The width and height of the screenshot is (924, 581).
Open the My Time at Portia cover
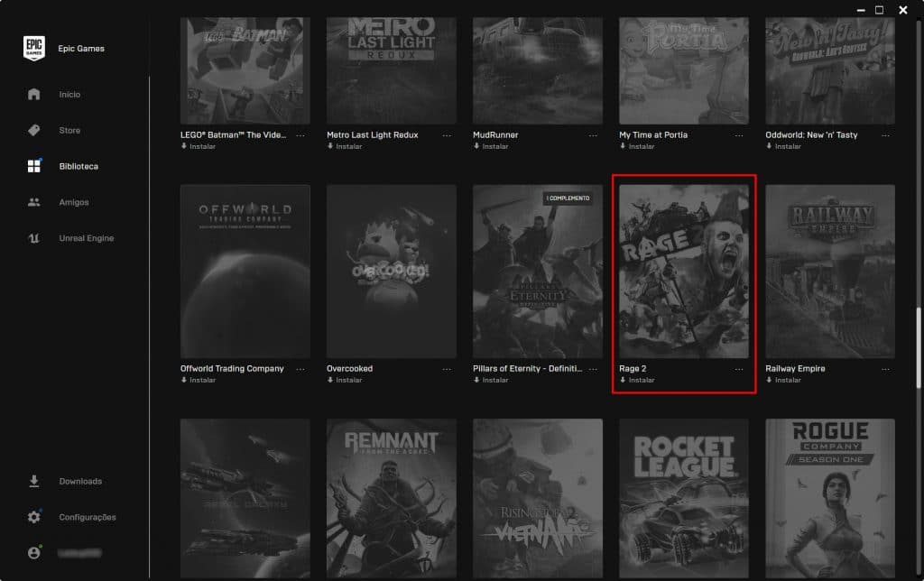point(684,70)
